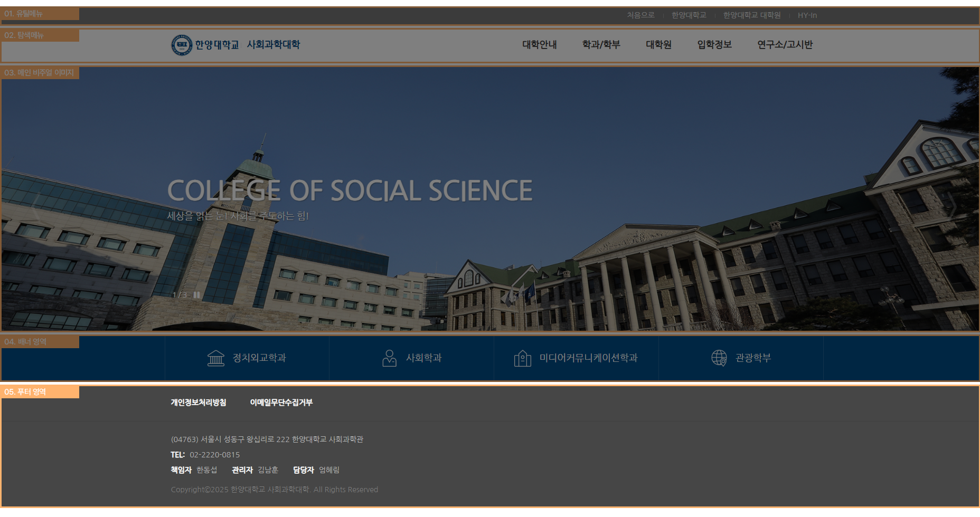The height and width of the screenshot is (517, 980).
Task: Click the Hanyang University round emblem logo
Action: pyautogui.click(x=182, y=45)
